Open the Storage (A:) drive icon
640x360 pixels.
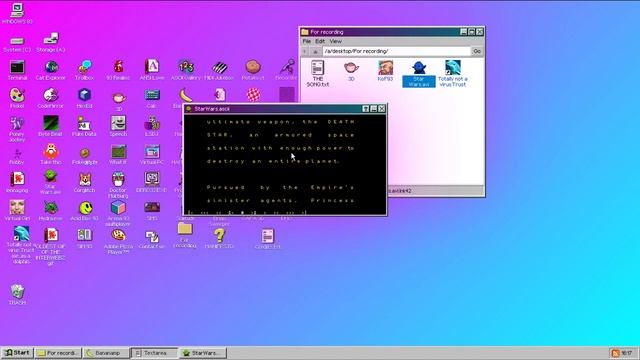tap(51, 42)
